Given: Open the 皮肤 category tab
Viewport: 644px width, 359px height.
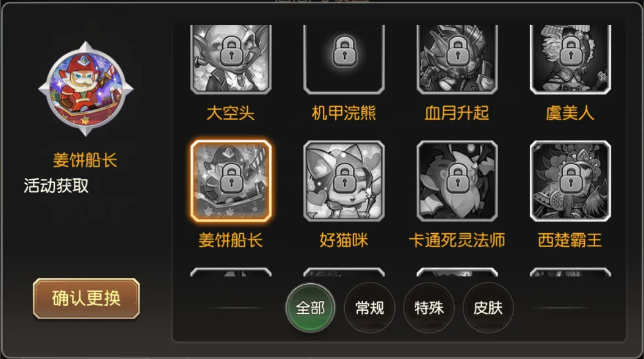Looking at the screenshot, I should [488, 308].
